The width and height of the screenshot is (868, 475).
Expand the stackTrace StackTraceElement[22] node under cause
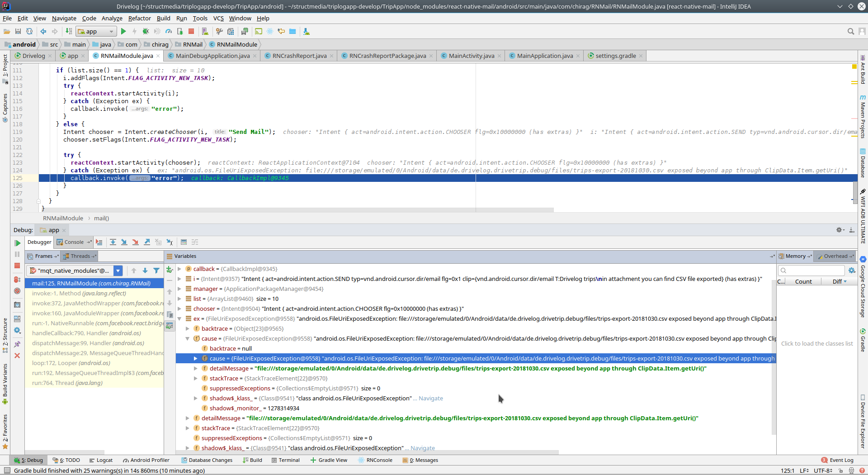tap(196, 378)
